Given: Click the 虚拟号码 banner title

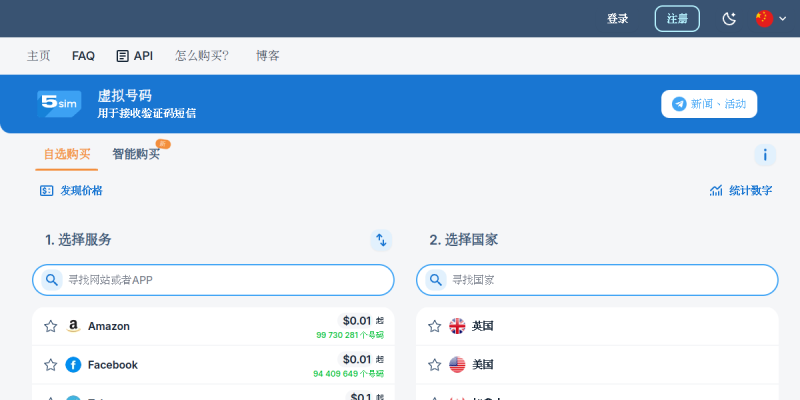Looking at the screenshot, I should click(x=124, y=96).
